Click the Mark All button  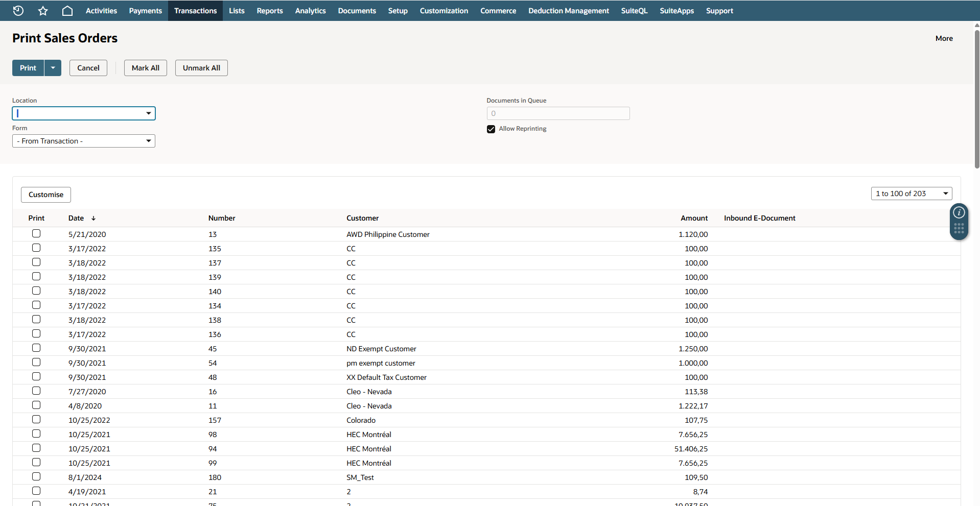(x=146, y=68)
